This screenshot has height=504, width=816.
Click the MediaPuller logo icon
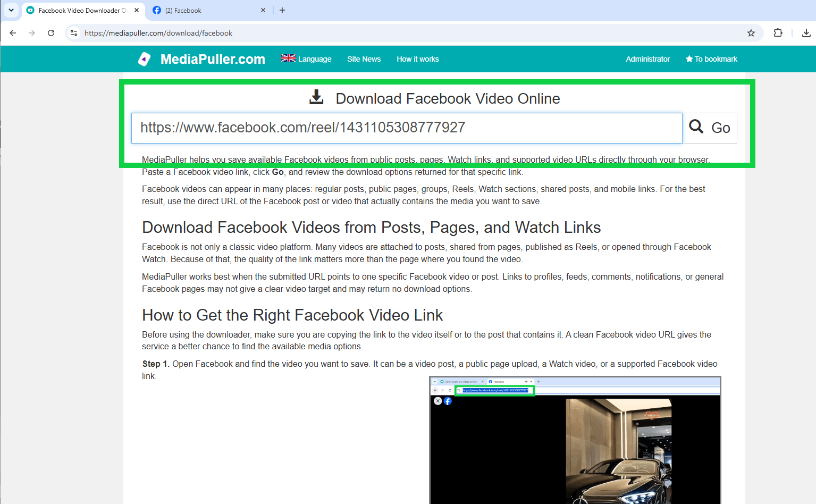[144, 59]
